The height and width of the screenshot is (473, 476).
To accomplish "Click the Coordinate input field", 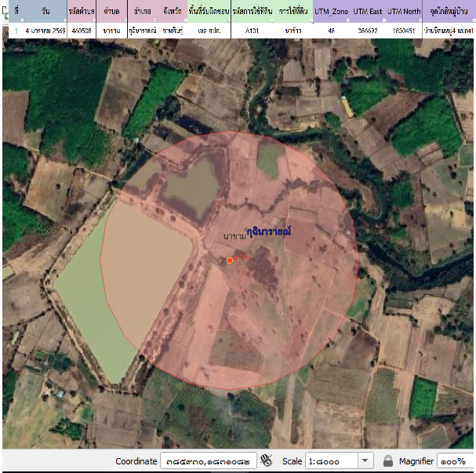I will coord(209,460).
